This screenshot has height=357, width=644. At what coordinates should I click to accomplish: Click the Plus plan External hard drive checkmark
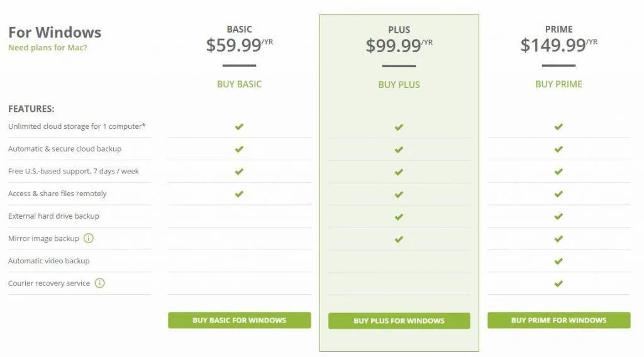(x=399, y=216)
